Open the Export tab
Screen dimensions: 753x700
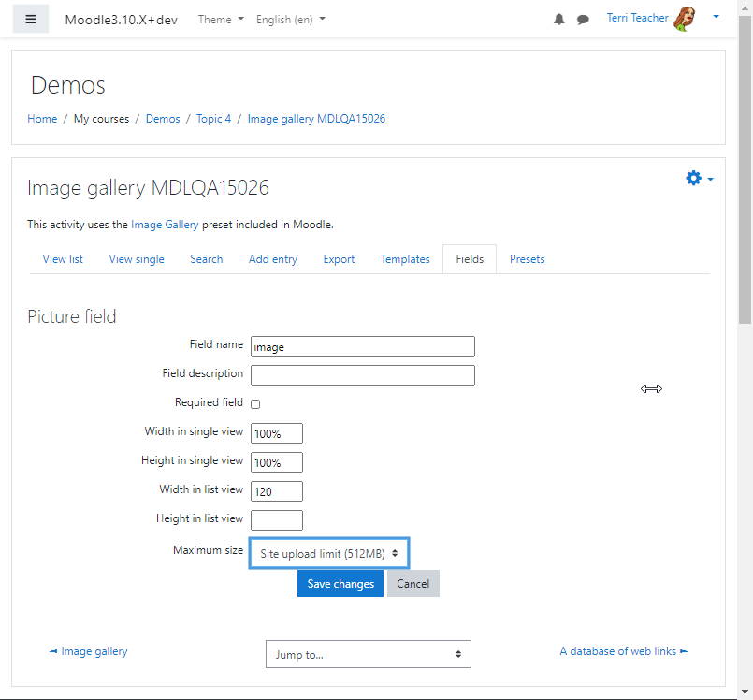[339, 259]
